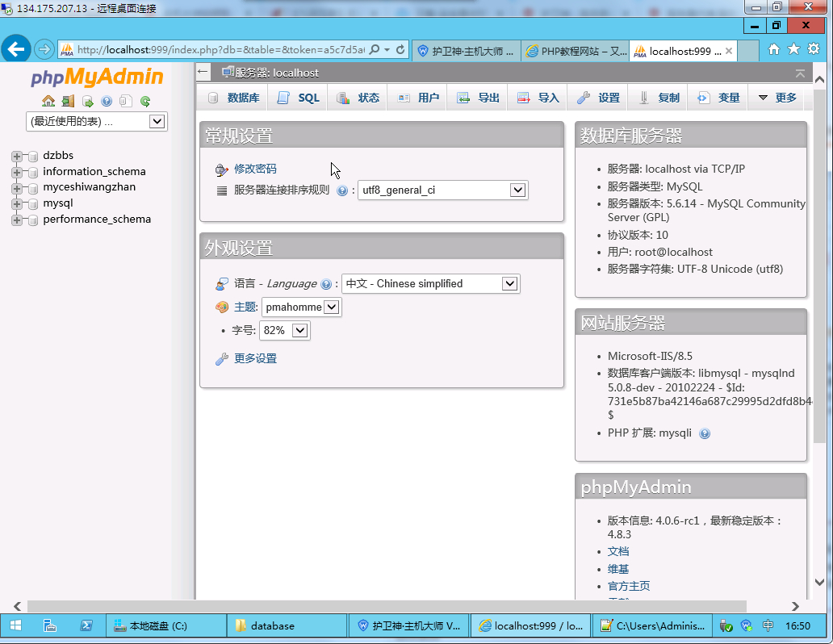The height and width of the screenshot is (644, 833).
Task: Collapse navigation panel with left arrow icon
Action: pos(203,72)
